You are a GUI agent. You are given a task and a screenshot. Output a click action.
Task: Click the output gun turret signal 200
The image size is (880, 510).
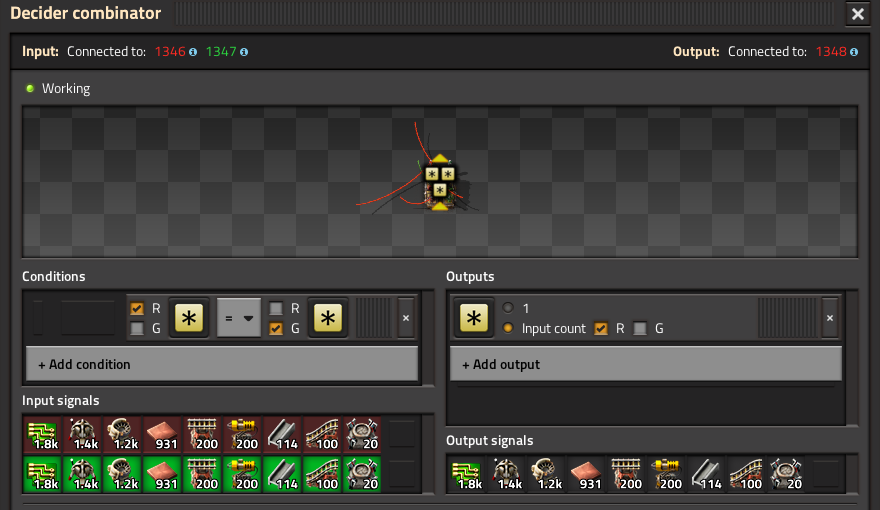667,475
